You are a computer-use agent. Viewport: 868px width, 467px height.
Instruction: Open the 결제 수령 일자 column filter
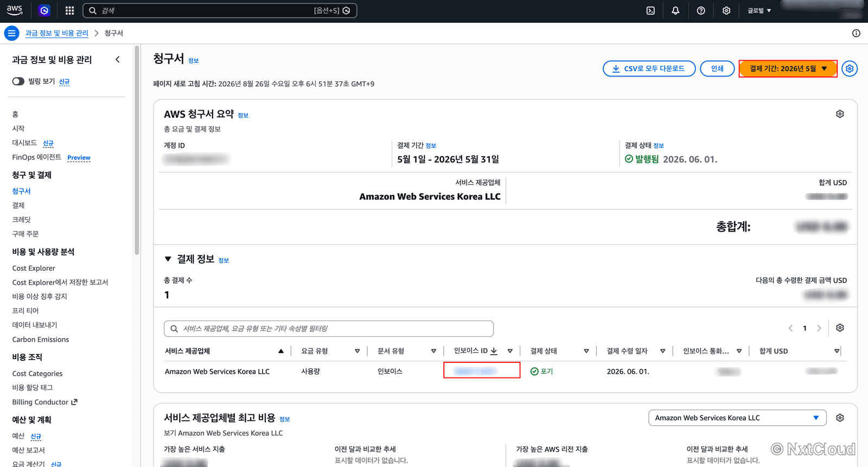pos(663,351)
